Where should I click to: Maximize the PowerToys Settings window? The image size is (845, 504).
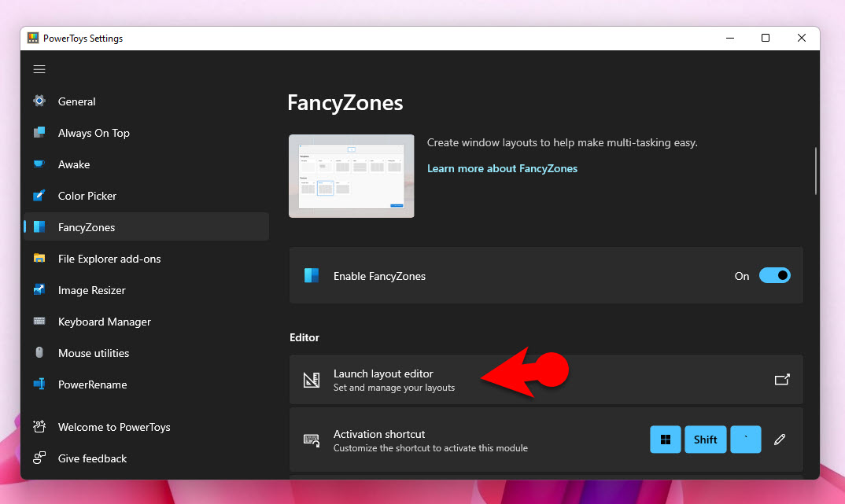click(766, 39)
